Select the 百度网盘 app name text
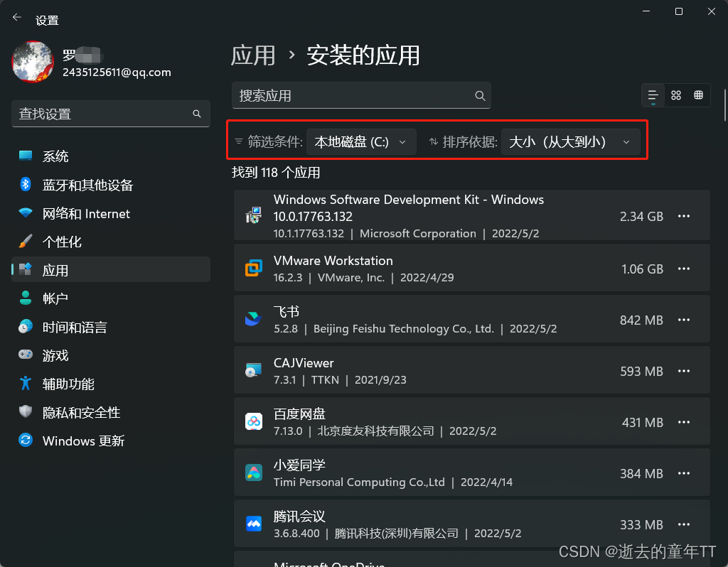 click(299, 414)
